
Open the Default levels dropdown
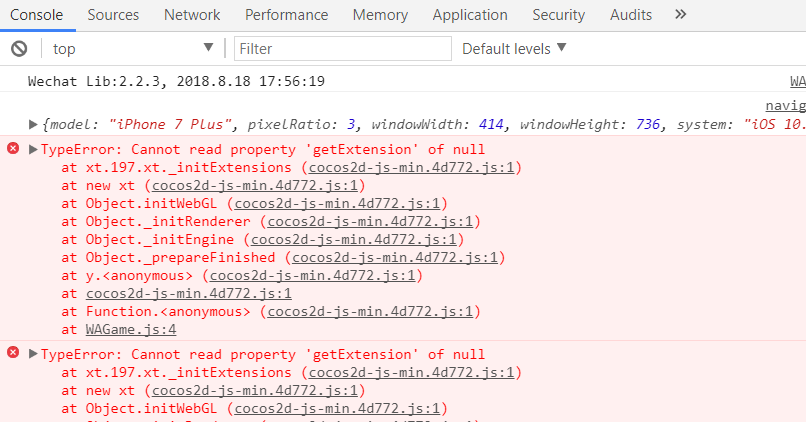tap(514, 49)
